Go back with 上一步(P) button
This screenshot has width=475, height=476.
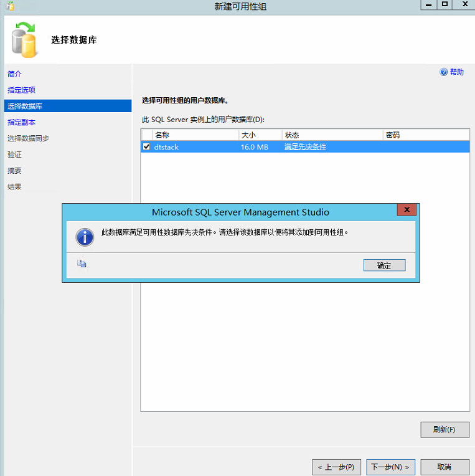[x=336, y=467]
